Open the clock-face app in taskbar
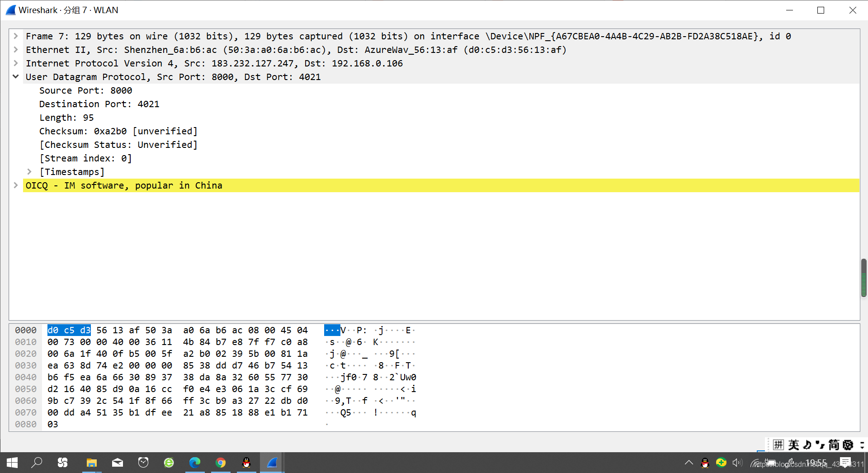The width and height of the screenshot is (868, 473). (143, 463)
